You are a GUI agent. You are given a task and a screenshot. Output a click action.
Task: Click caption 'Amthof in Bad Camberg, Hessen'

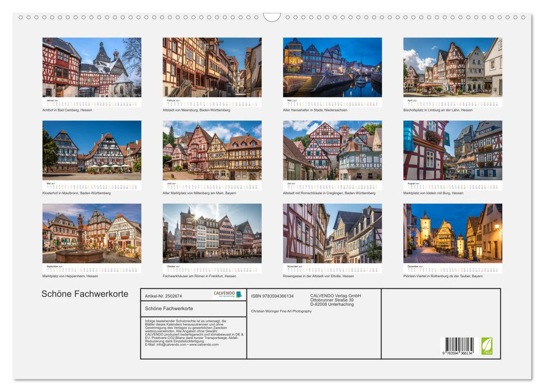(67, 110)
